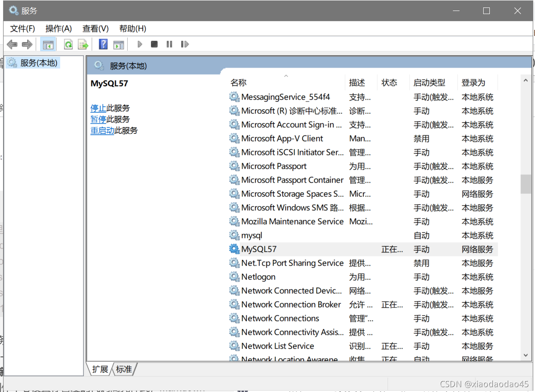The height and width of the screenshot is (392, 535).
Task: Click 正在... status cell of MySQL57 row
Action: point(392,249)
